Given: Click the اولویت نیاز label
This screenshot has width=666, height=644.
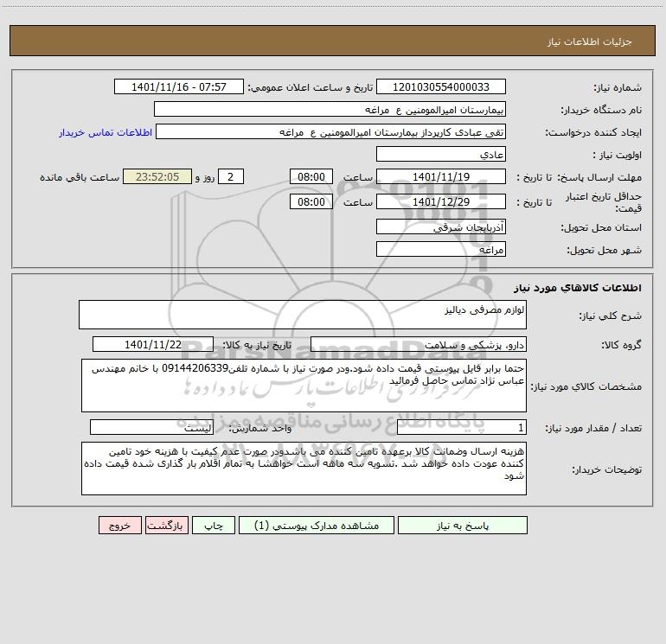Looking at the screenshot, I should point(617,155).
